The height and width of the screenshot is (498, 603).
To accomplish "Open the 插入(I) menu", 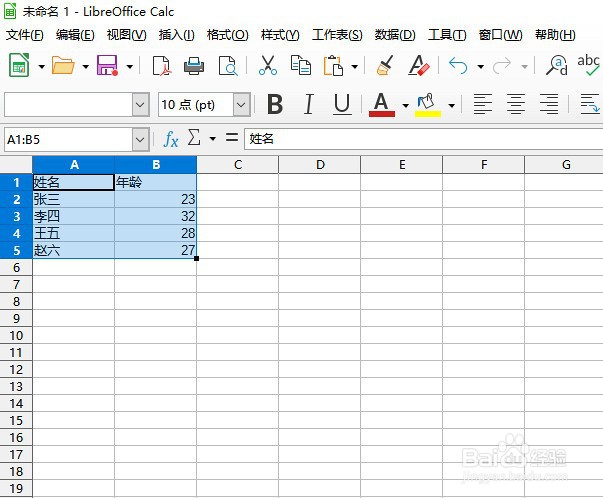I will coord(177,35).
